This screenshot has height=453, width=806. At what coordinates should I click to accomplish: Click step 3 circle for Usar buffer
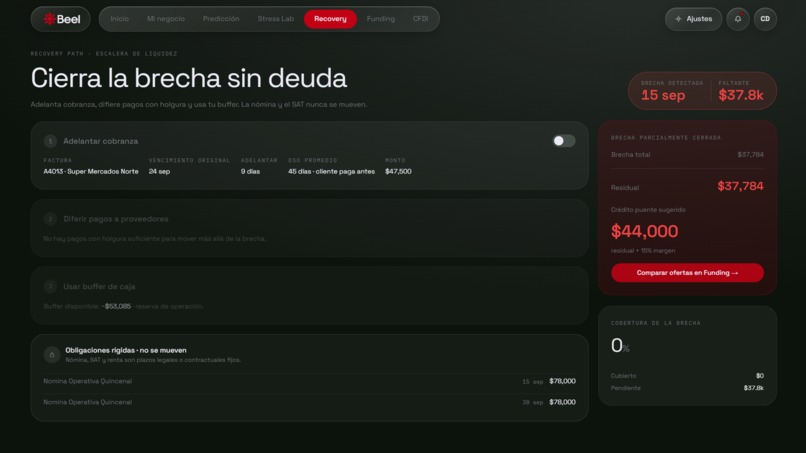[50, 286]
